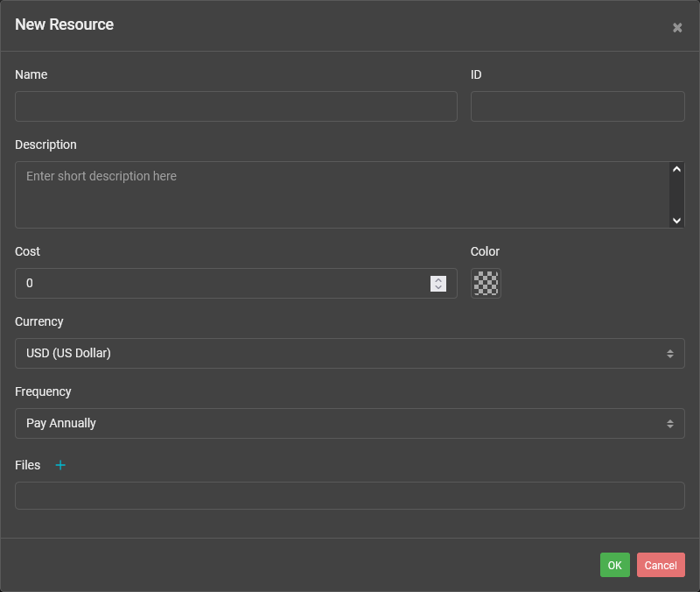Click the up arrow on the Description scrollbar
Screen dimensions: 700x592
[677, 168]
